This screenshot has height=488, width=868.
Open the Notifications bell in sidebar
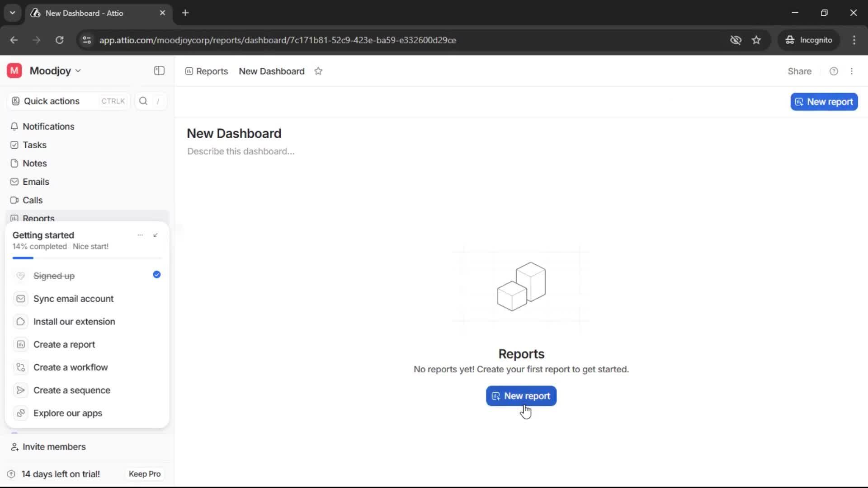coord(48,127)
